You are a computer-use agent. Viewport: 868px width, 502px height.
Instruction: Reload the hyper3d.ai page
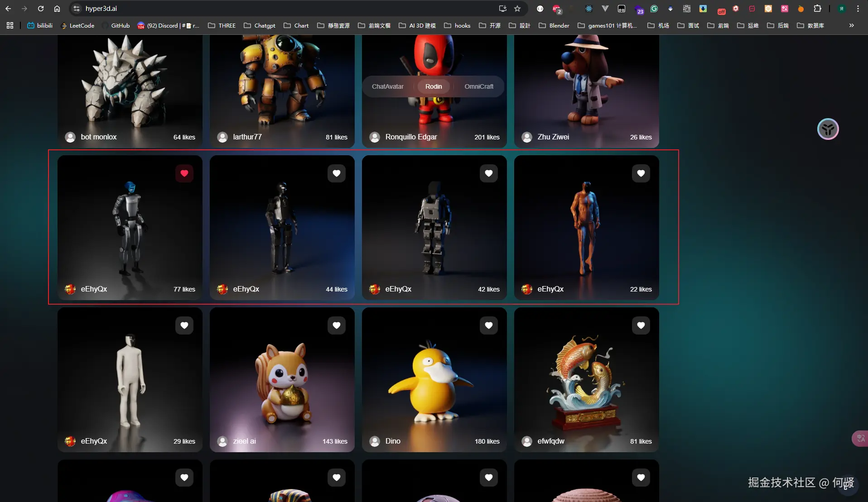[41, 9]
